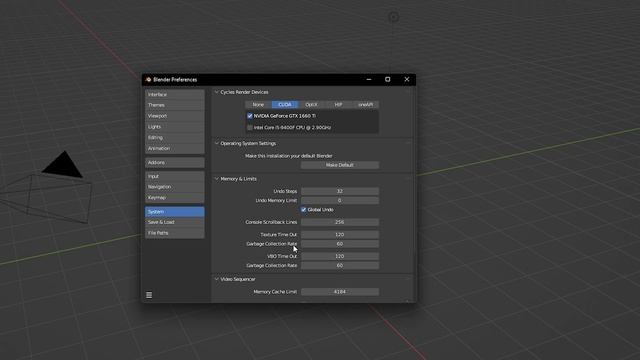Enable NVIDIA GeForce GTX 1660 Ti checkbox

[250, 116]
